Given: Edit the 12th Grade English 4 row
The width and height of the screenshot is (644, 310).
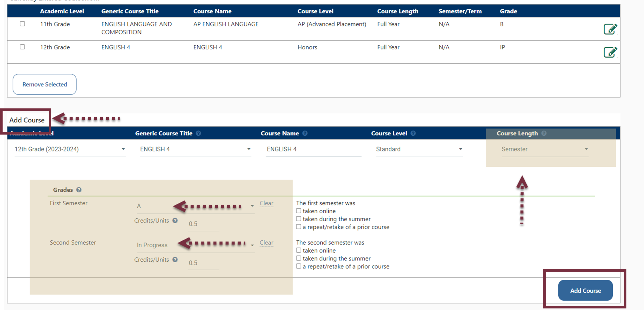Looking at the screenshot, I should 610,52.
